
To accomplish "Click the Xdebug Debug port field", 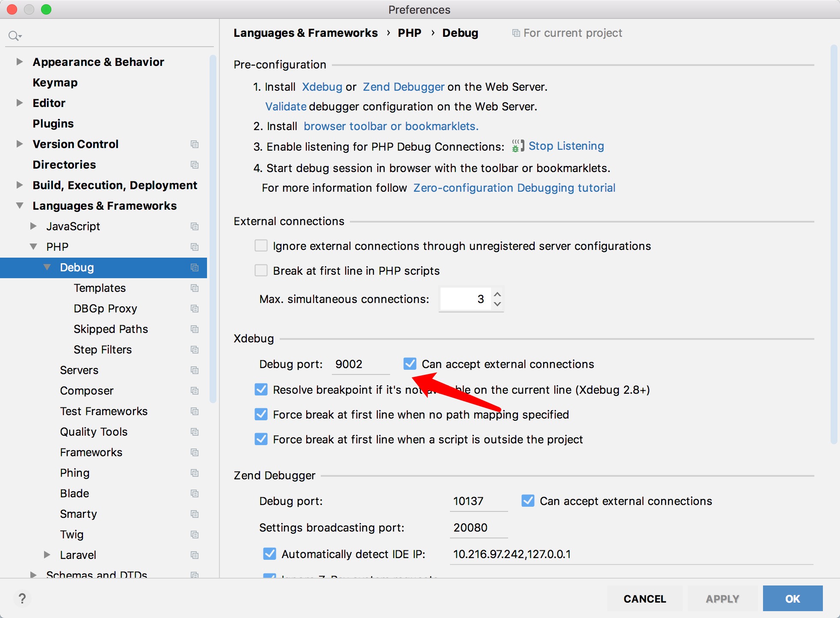I will click(360, 364).
